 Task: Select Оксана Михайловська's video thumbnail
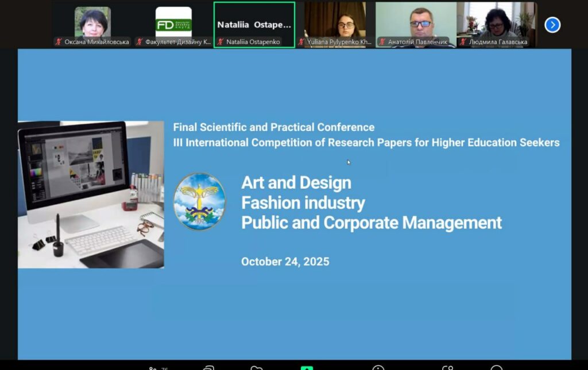[92, 22]
